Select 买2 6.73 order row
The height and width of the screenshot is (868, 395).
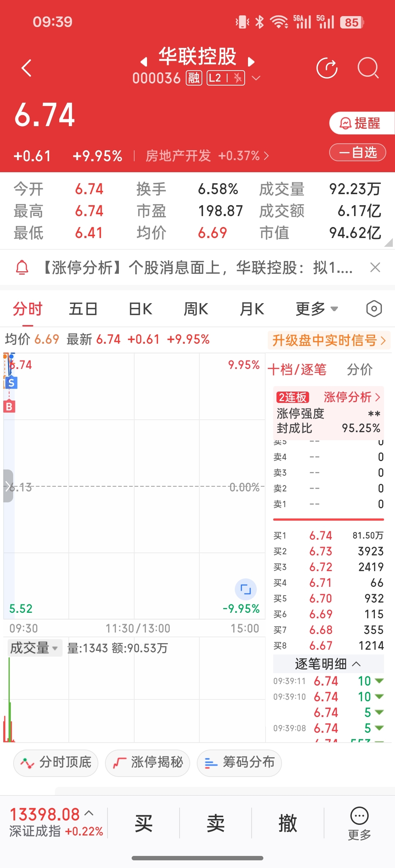(x=328, y=551)
